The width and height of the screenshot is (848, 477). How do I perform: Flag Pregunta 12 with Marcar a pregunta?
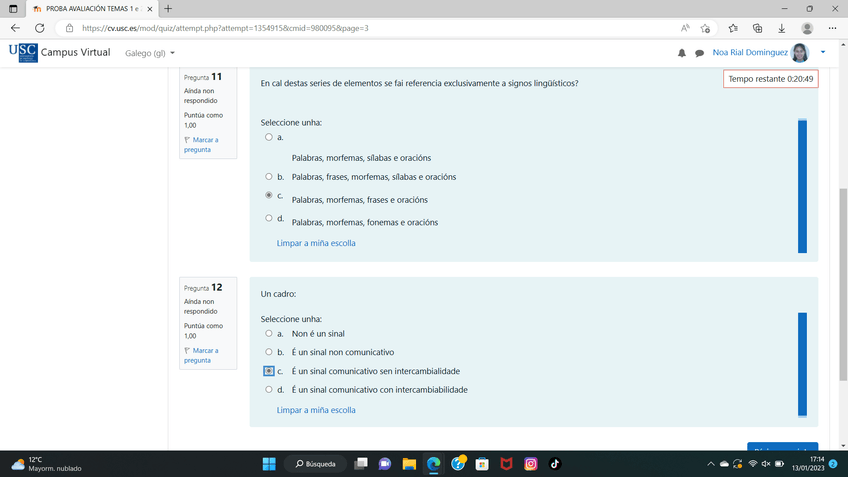[201, 355]
